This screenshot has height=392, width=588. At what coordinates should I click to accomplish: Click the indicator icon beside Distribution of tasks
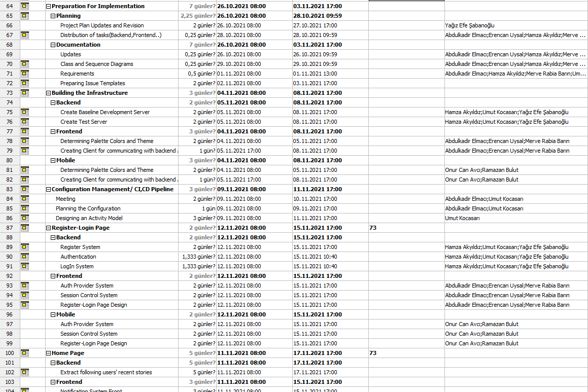coord(25,35)
